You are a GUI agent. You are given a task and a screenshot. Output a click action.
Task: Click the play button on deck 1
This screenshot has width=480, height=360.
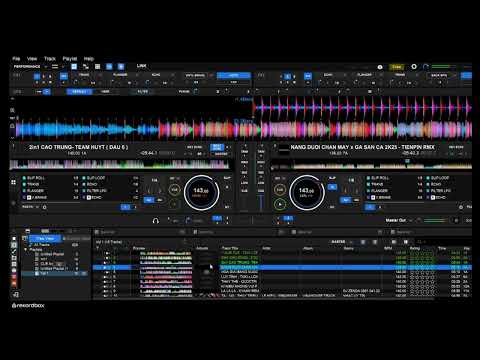coord(174,204)
